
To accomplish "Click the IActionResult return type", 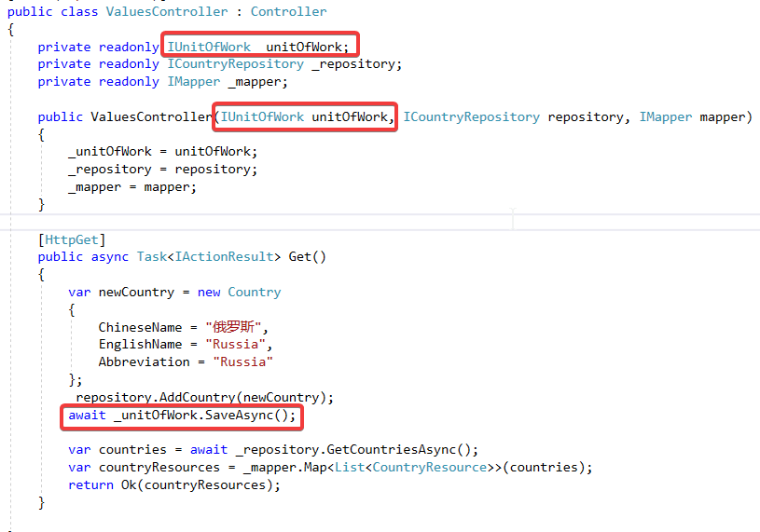I will [224, 257].
